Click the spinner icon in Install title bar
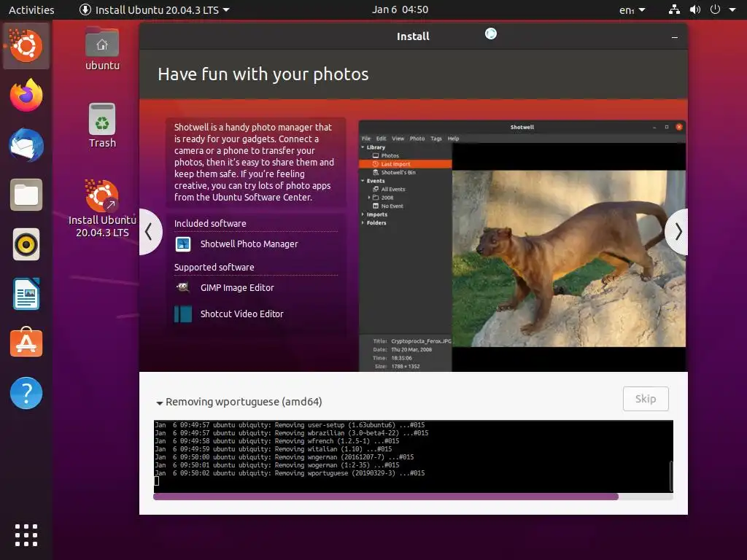Screen dimensions: 747x560 491,34
